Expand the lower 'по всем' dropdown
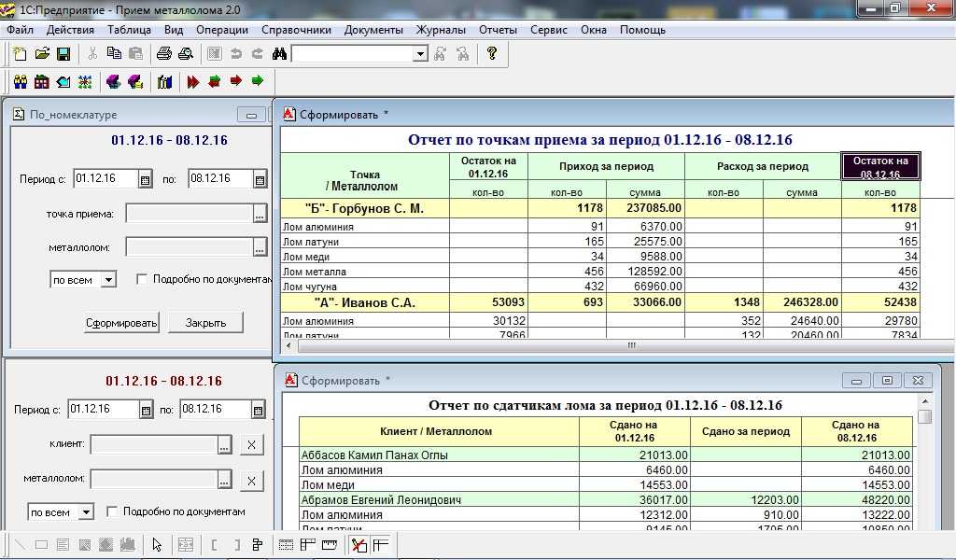The width and height of the screenshot is (956, 560). pyautogui.click(x=86, y=512)
